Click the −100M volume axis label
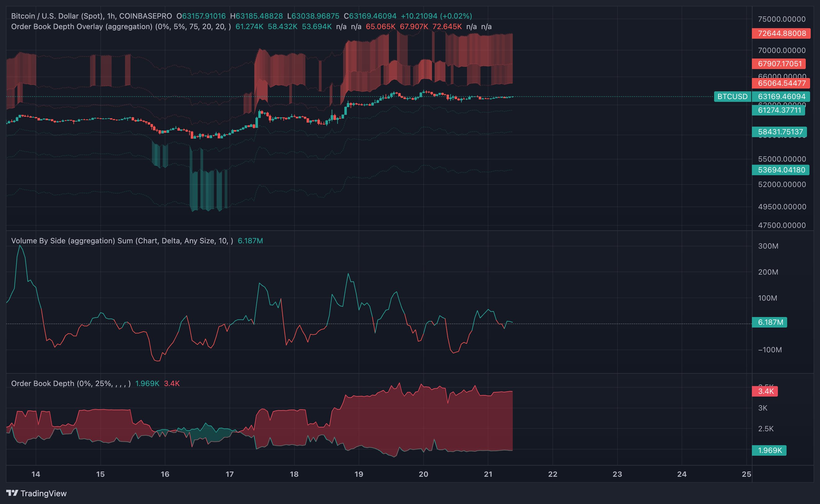820x504 pixels. tap(770, 350)
